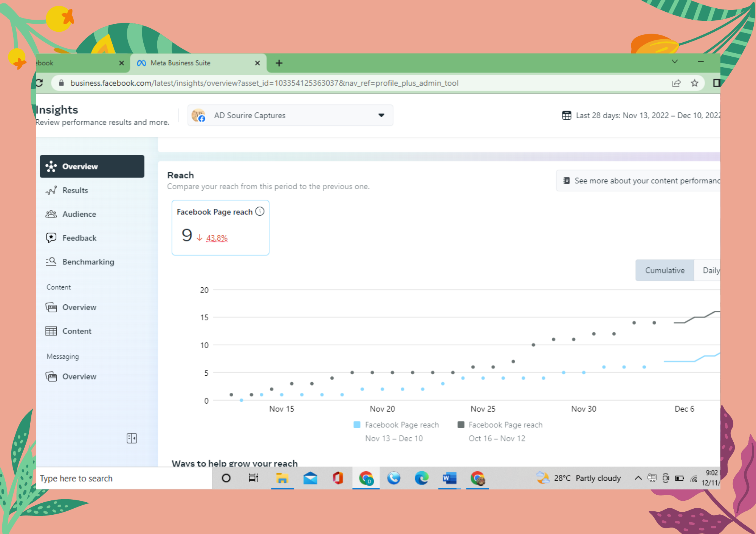This screenshot has height=534, width=756.
Task: Click the Benchmarking magnifier icon
Action: pos(51,261)
